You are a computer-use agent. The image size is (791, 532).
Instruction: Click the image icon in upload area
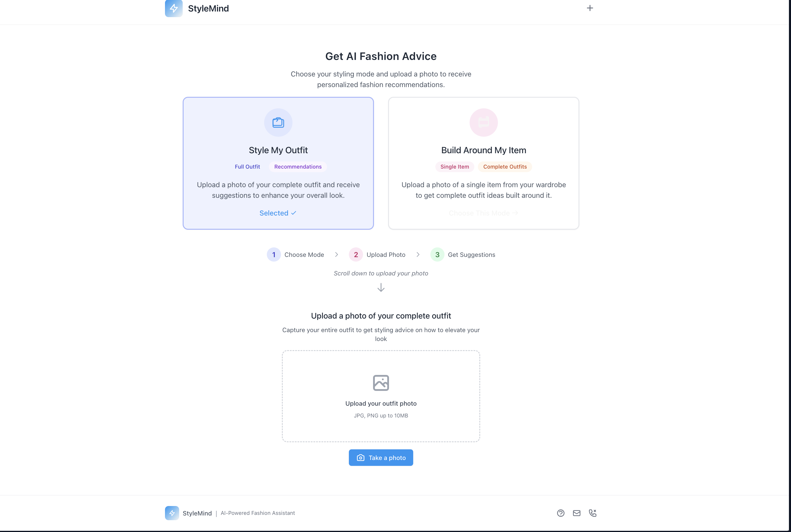(381, 383)
